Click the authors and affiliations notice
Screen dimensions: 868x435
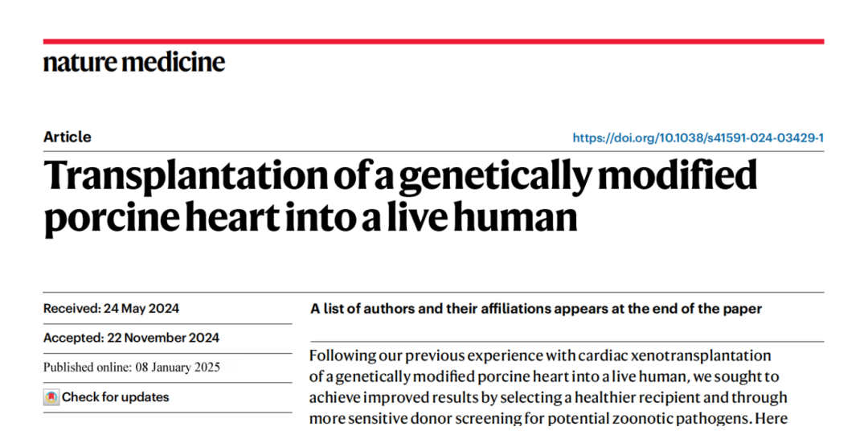pos(536,309)
